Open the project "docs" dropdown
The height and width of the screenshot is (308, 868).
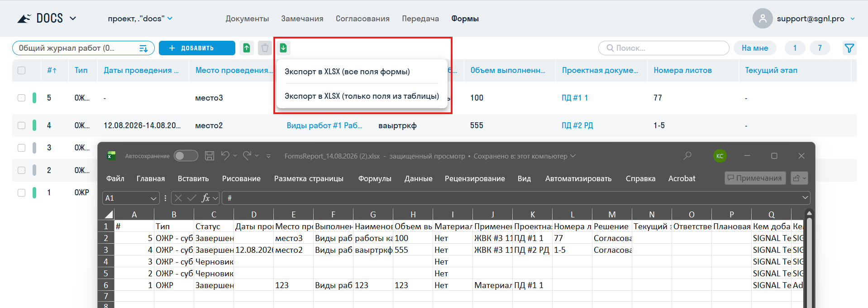pos(140,19)
